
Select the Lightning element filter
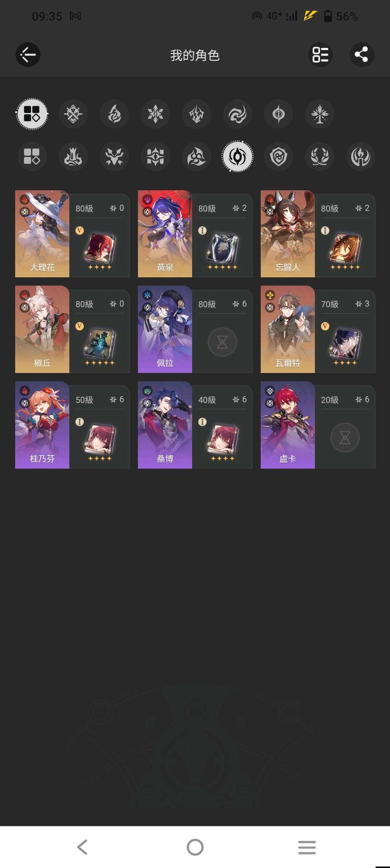pyautogui.click(x=197, y=114)
